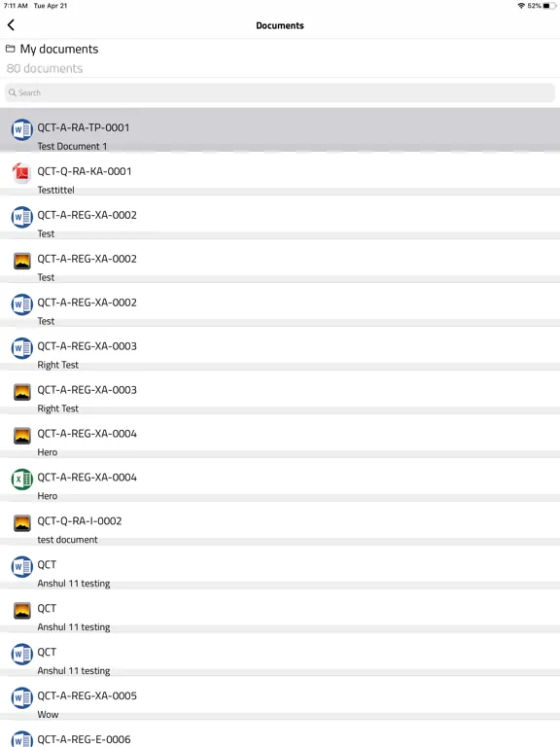Click PDF icon for QCT-Q-RA-KA-0001
This screenshot has width=560, height=747.
(x=22, y=173)
